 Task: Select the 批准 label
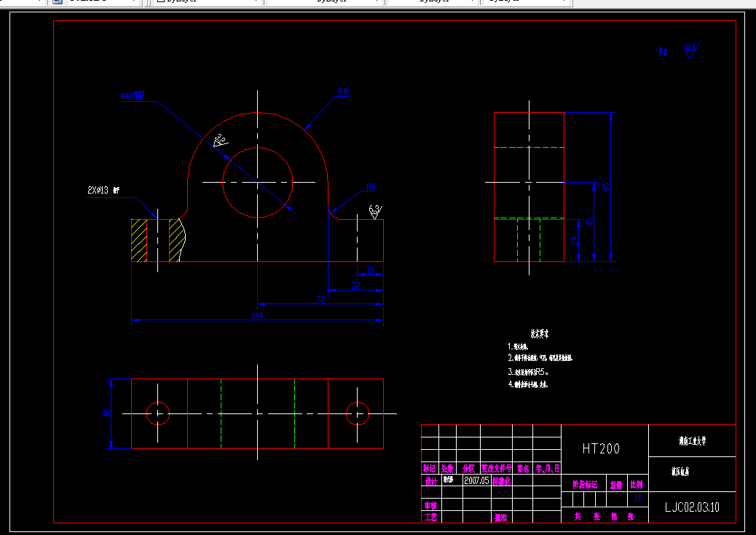coord(500,518)
